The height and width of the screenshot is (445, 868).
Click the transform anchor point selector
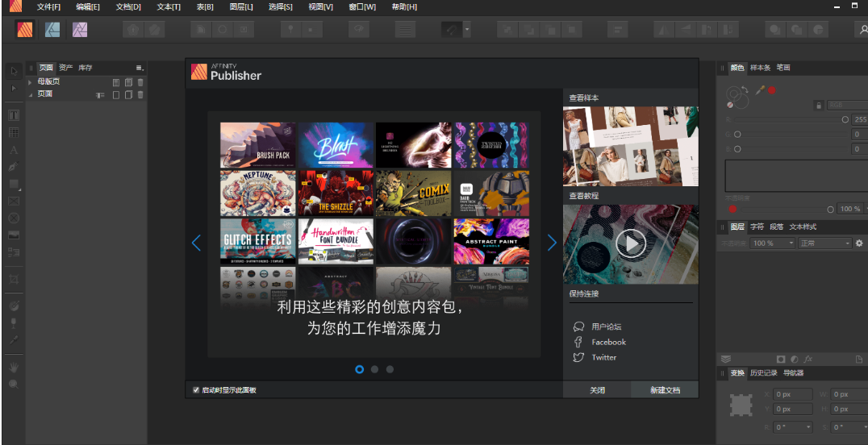click(741, 405)
